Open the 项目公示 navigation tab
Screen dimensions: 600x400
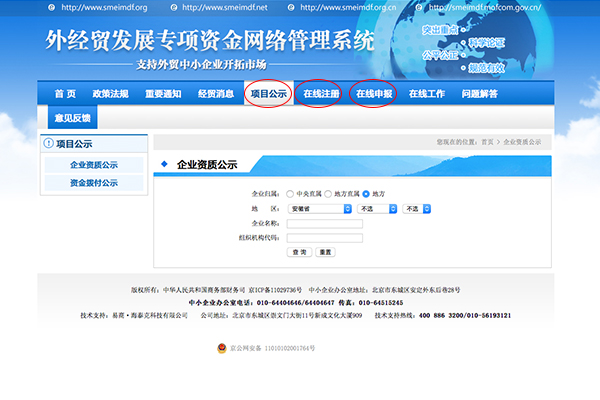(268, 94)
